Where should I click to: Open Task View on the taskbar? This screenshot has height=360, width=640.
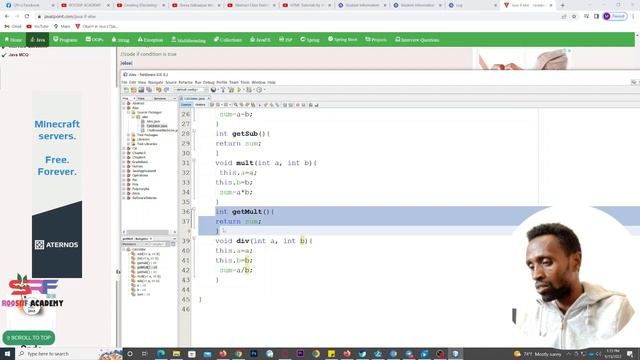point(145,354)
